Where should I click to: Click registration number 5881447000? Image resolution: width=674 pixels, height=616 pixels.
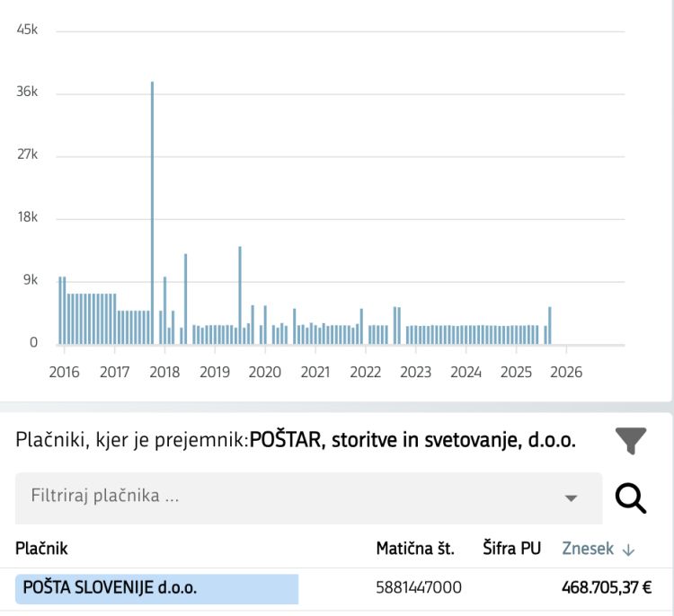coord(419,588)
